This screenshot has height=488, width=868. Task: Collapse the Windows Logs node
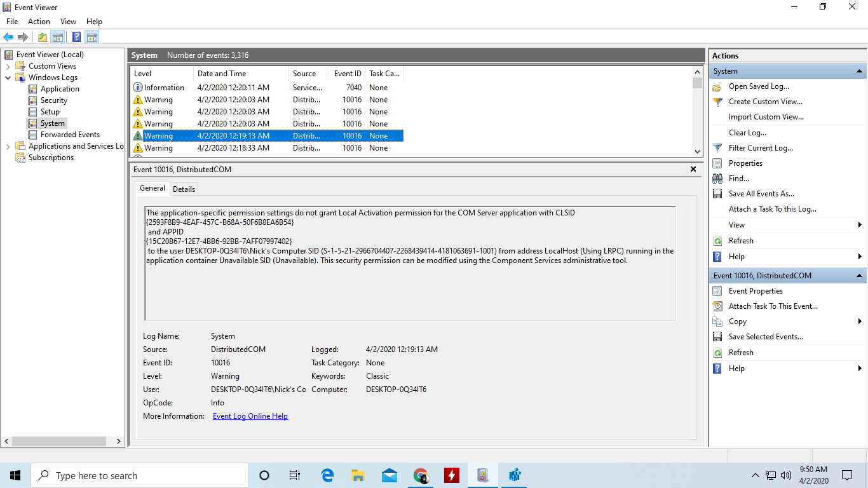click(8, 78)
